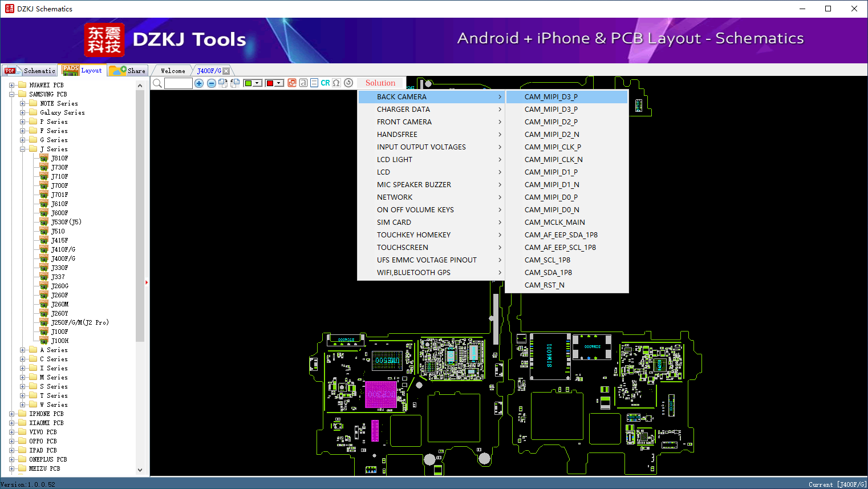Select CAM_MIPI_CLK_P from the submenu
Viewport: 868px width, 489px height.
tap(567, 147)
